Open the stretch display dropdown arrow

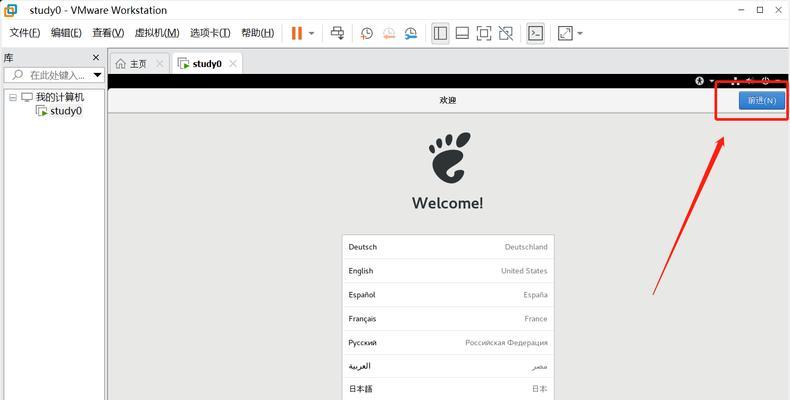click(x=580, y=34)
